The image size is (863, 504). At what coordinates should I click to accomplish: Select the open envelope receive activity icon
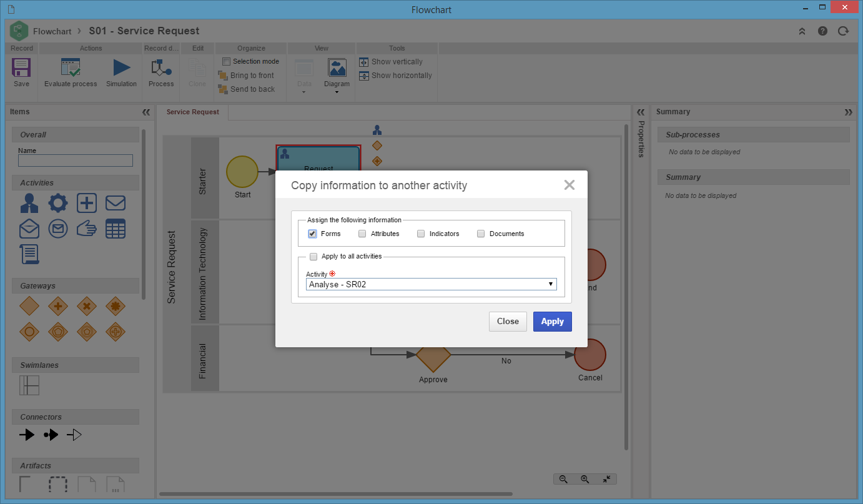[x=29, y=229]
